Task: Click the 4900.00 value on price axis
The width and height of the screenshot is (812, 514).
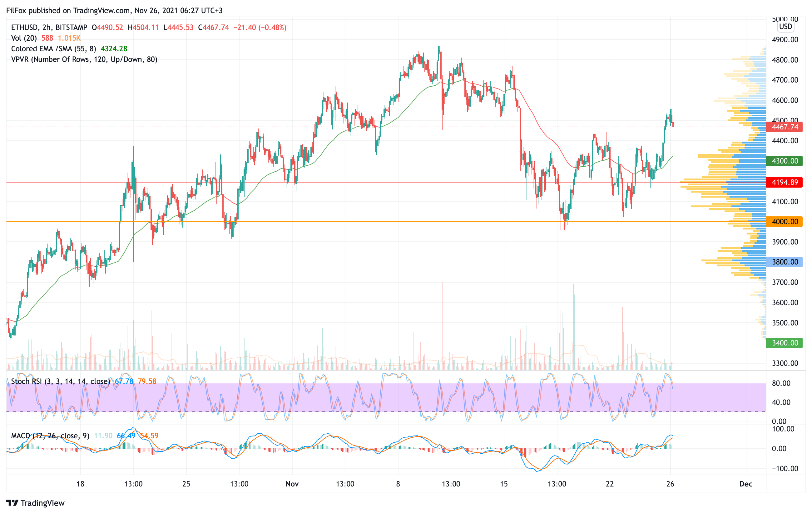Action: pyautogui.click(x=785, y=40)
